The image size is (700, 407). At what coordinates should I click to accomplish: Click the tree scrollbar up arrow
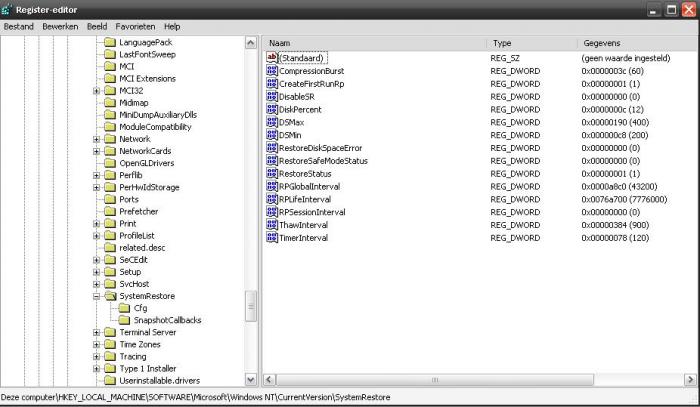pyautogui.click(x=251, y=43)
